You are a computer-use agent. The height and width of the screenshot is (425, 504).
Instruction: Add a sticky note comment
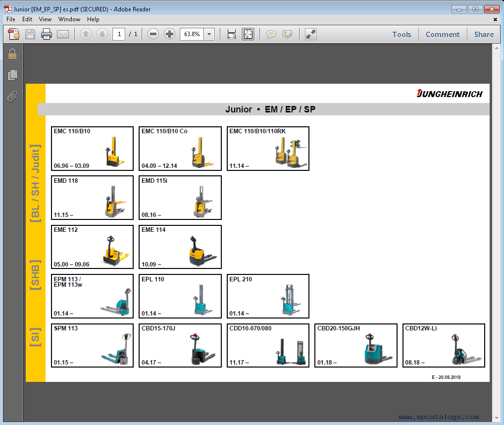[x=271, y=34]
